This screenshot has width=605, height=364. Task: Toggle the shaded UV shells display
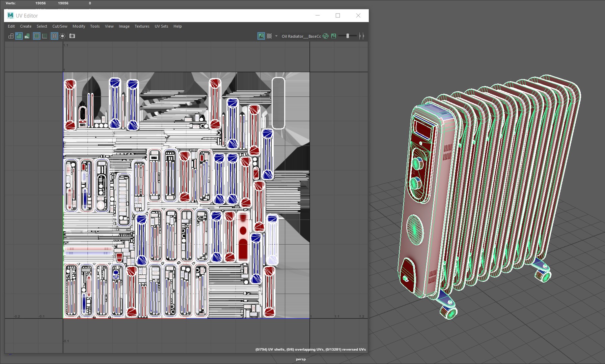tap(19, 36)
